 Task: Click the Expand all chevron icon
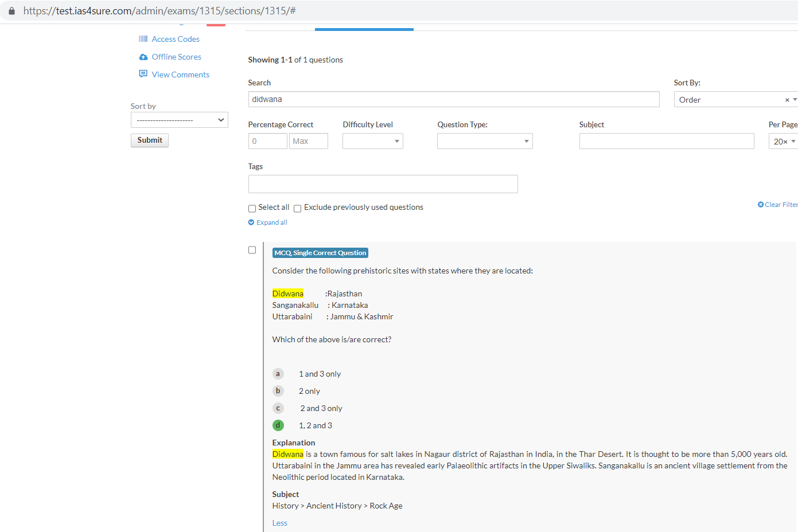pos(251,222)
